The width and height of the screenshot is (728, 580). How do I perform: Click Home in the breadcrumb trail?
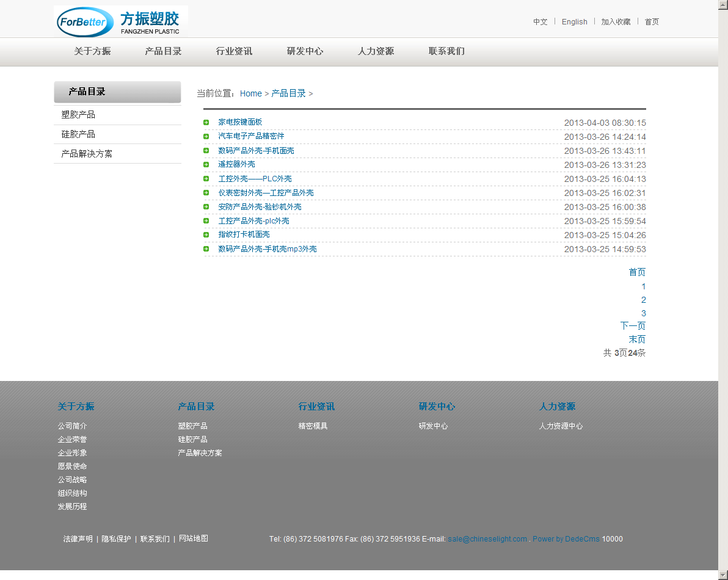[x=250, y=93]
